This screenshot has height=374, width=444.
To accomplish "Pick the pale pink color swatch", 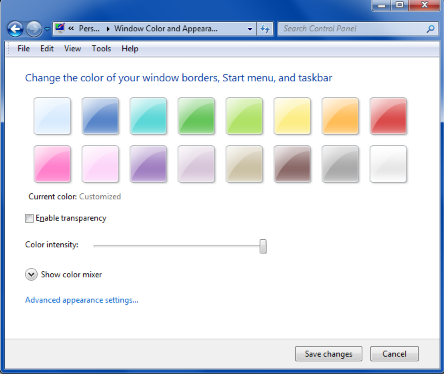I will (100, 164).
